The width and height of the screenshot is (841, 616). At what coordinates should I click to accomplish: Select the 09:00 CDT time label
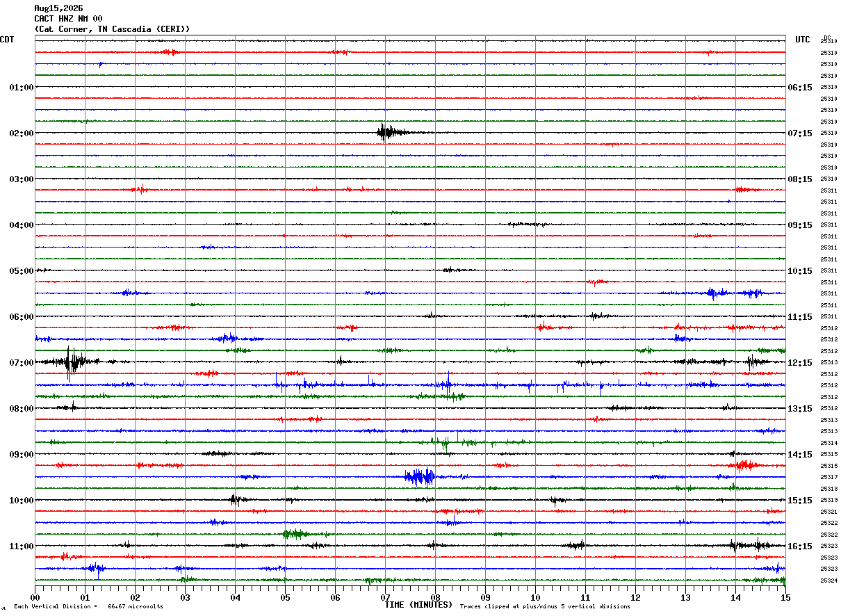tap(22, 455)
